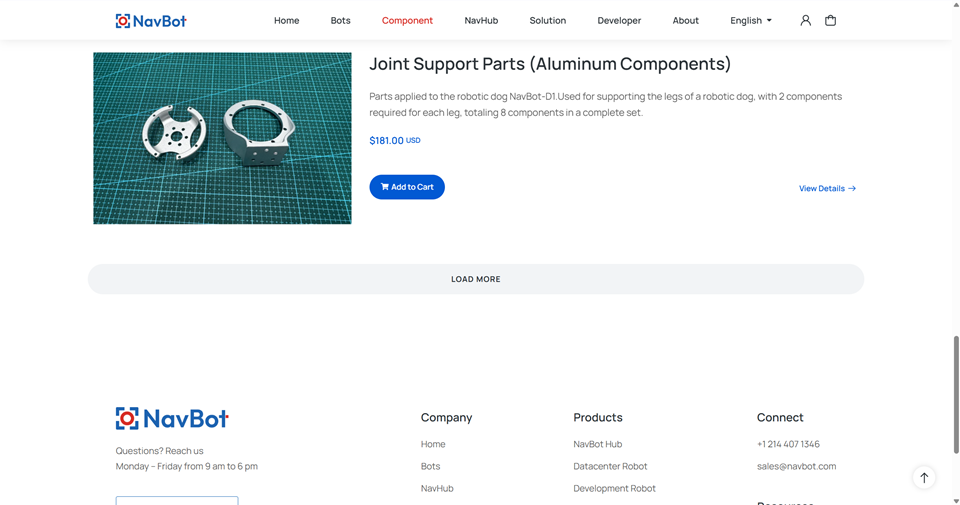
Task: Click the 'Questions? Reach us' text
Action: pos(159,451)
